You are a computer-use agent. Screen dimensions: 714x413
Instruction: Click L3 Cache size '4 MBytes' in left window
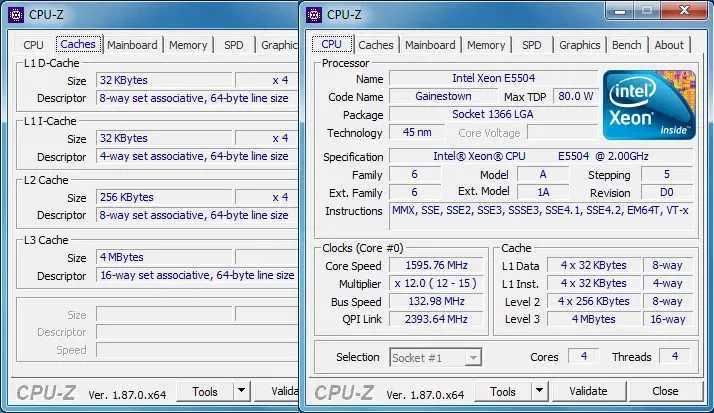[164, 257]
